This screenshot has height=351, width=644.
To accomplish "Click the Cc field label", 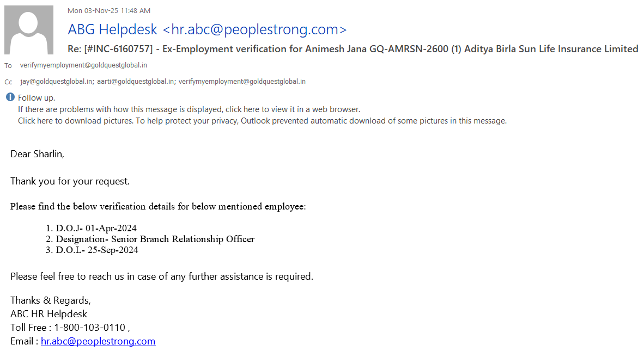I will pos(8,82).
